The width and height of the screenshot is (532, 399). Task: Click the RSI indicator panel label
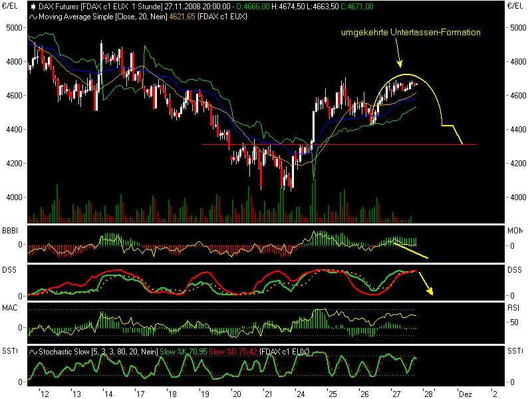pyautogui.click(x=513, y=308)
